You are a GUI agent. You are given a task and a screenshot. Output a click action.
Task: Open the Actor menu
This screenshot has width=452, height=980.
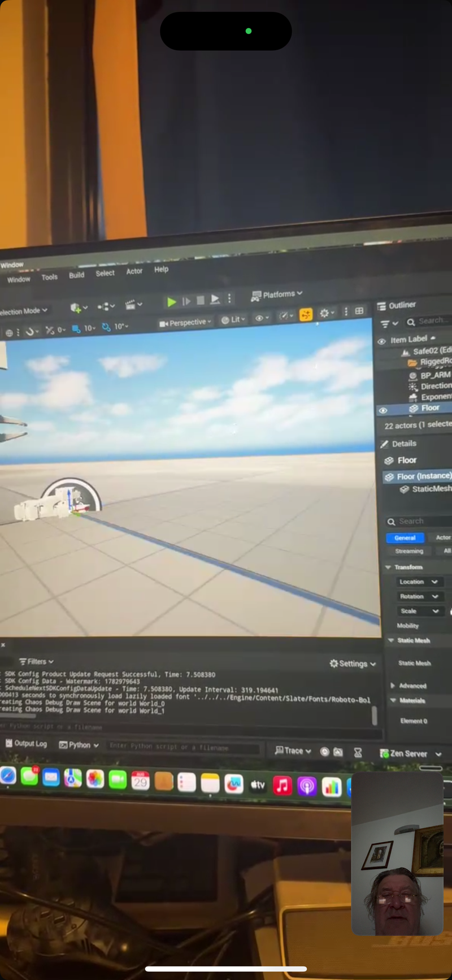click(134, 271)
